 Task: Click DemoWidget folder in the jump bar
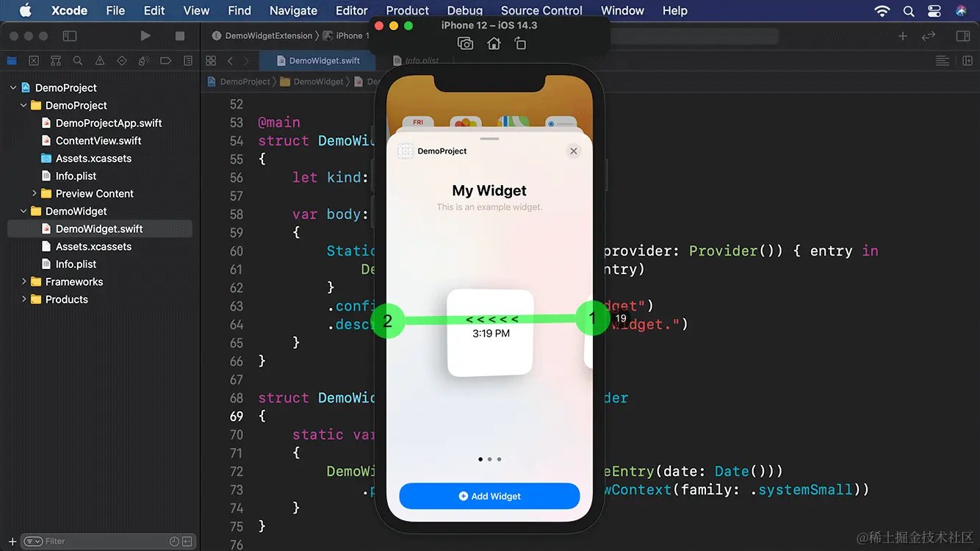pos(311,82)
